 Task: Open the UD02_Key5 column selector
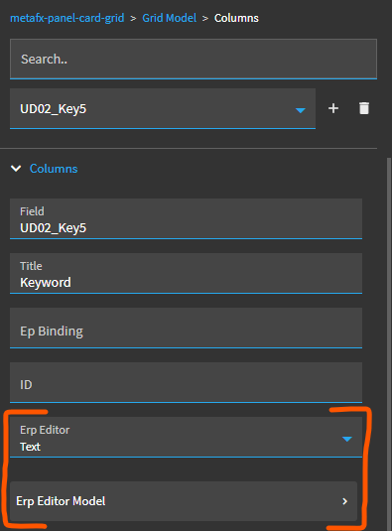[x=163, y=109]
